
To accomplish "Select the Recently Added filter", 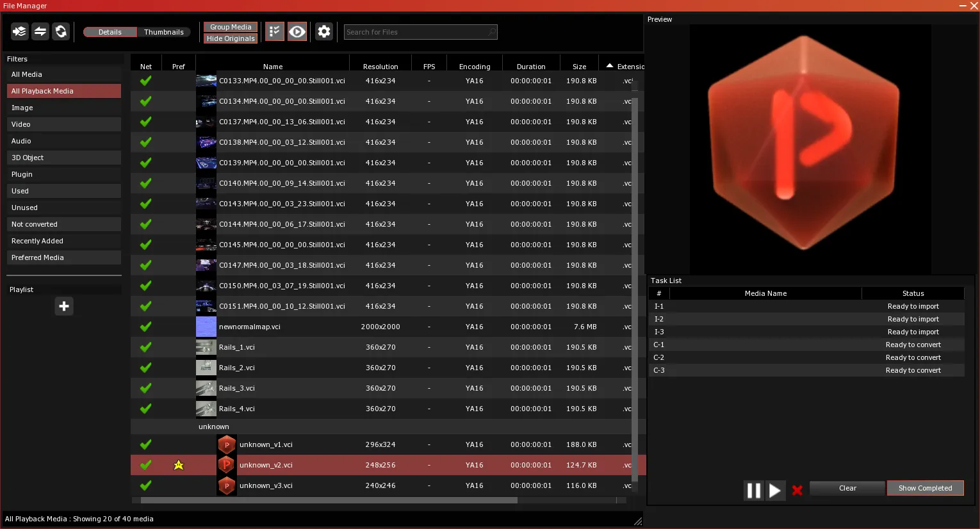I will click(x=64, y=241).
